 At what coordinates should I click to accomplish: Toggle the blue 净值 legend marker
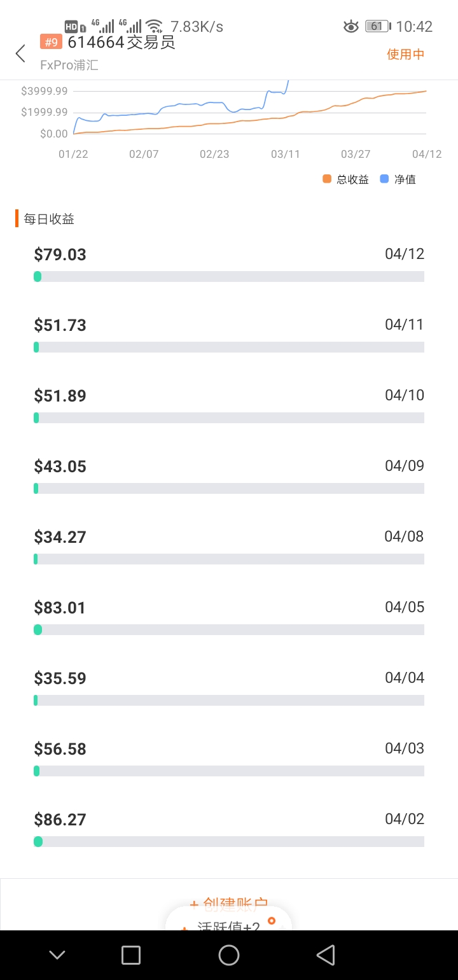click(384, 179)
